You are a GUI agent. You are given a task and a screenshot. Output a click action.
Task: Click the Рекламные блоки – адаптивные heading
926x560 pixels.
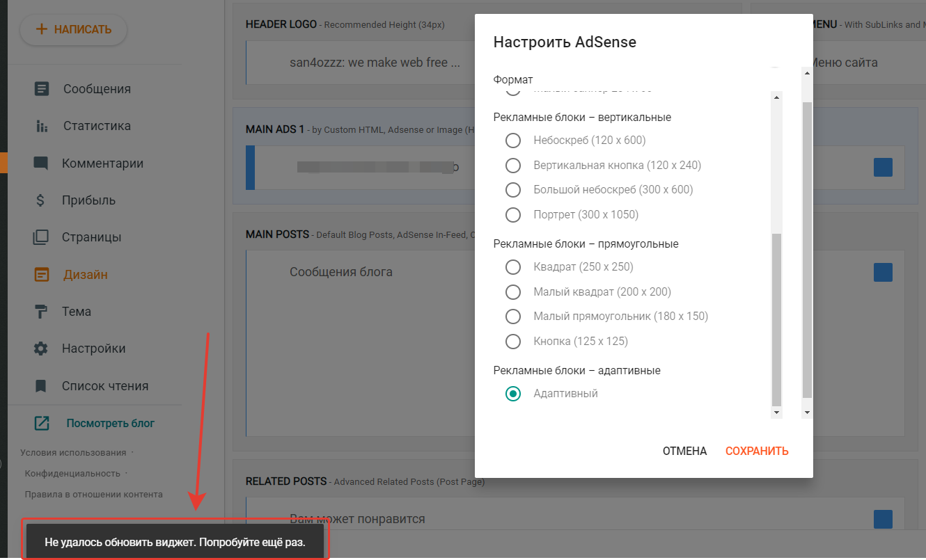click(x=576, y=370)
